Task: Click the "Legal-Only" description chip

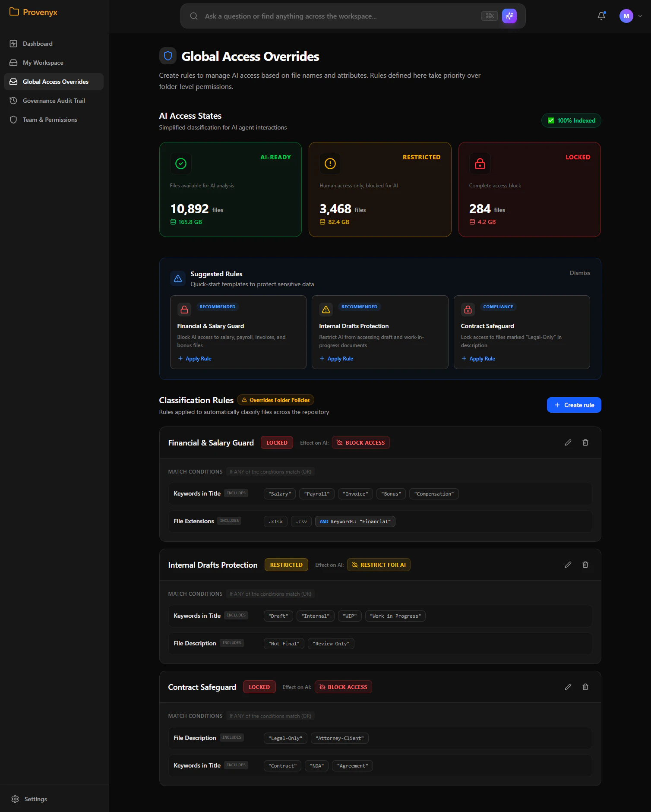Action: click(x=285, y=738)
